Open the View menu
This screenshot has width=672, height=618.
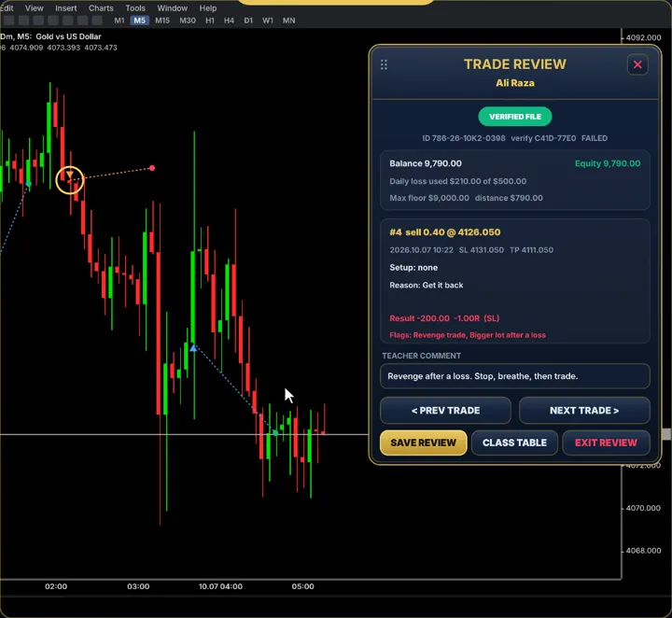pyautogui.click(x=34, y=8)
